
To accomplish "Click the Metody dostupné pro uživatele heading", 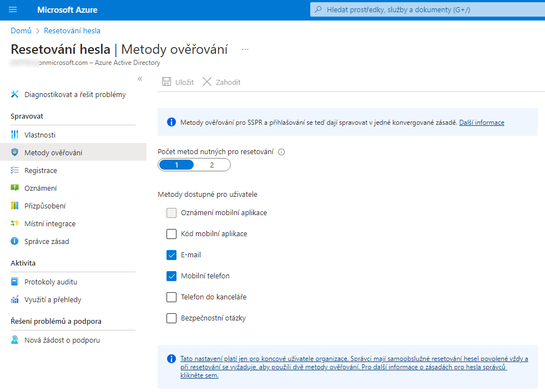I will coord(208,194).
